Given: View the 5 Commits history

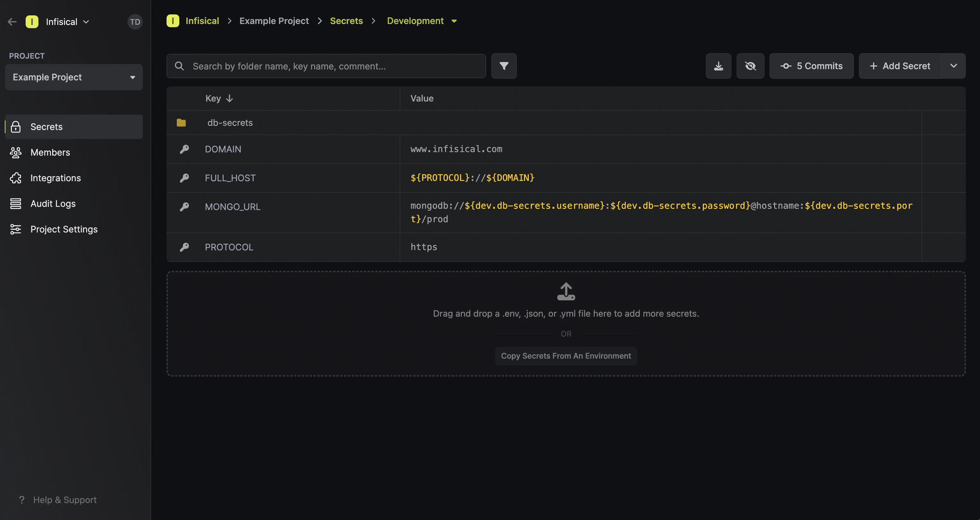Looking at the screenshot, I should pos(812,66).
